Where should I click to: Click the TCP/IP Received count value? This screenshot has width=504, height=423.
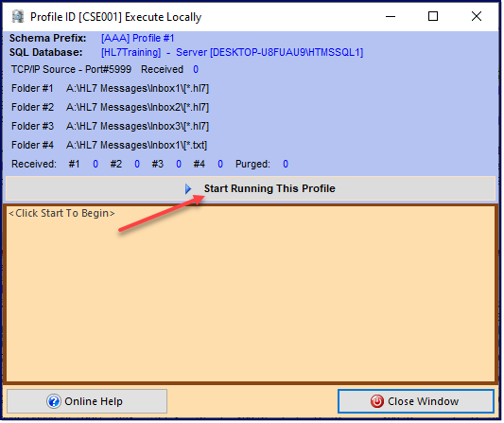[196, 70]
